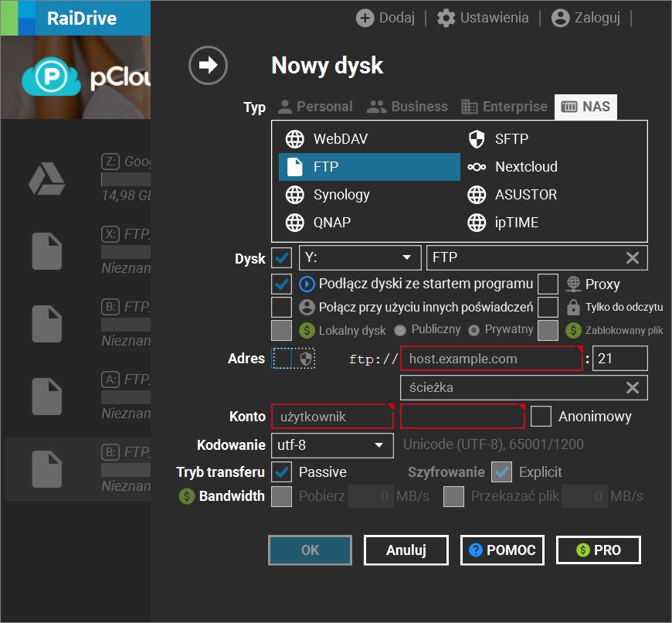
Task: Click the Lokalny dysk dollar icon
Action: tap(307, 330)
